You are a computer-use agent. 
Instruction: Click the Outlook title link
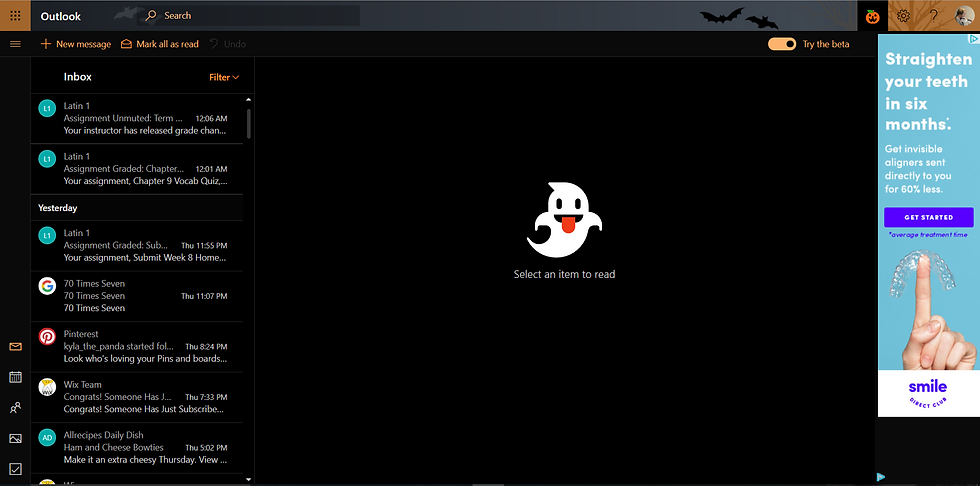[x=61, y=16]
